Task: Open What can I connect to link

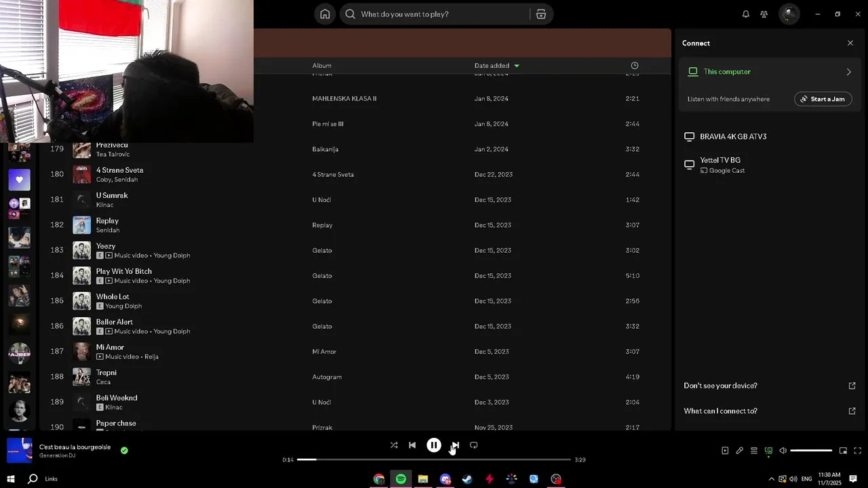Action: pyautogui.click(x=720, y=411)
